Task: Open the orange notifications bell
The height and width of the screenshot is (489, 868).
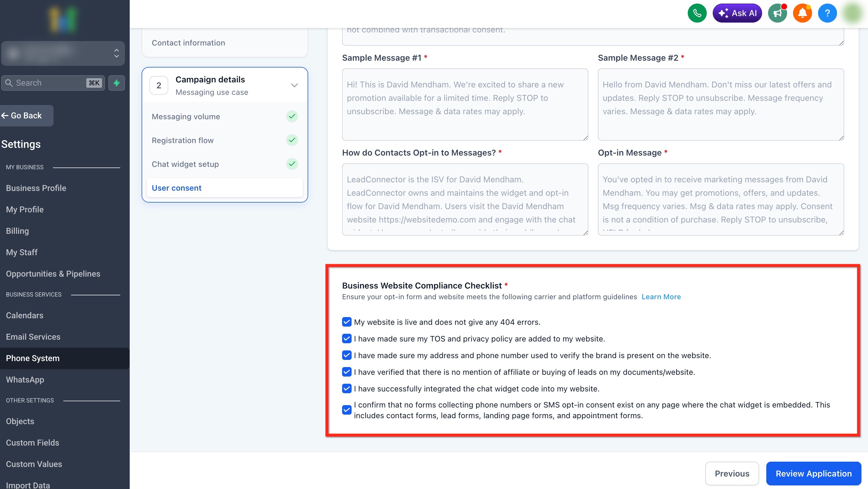Action: point(802,13)
